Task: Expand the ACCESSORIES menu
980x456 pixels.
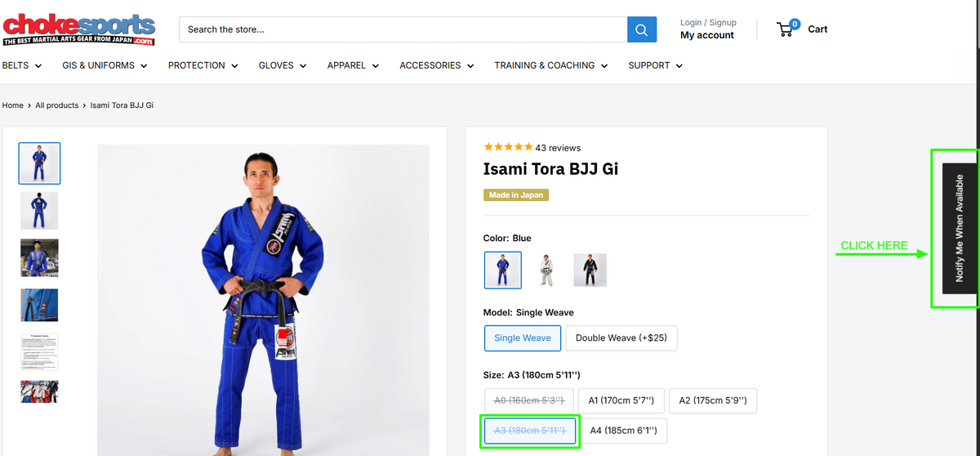Action: click(x=437, y=65)
